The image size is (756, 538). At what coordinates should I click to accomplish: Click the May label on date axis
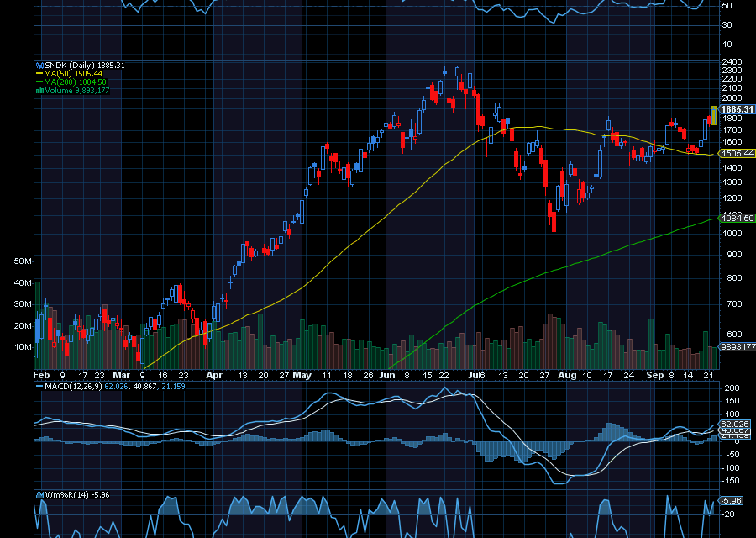(x=302, y=375)
